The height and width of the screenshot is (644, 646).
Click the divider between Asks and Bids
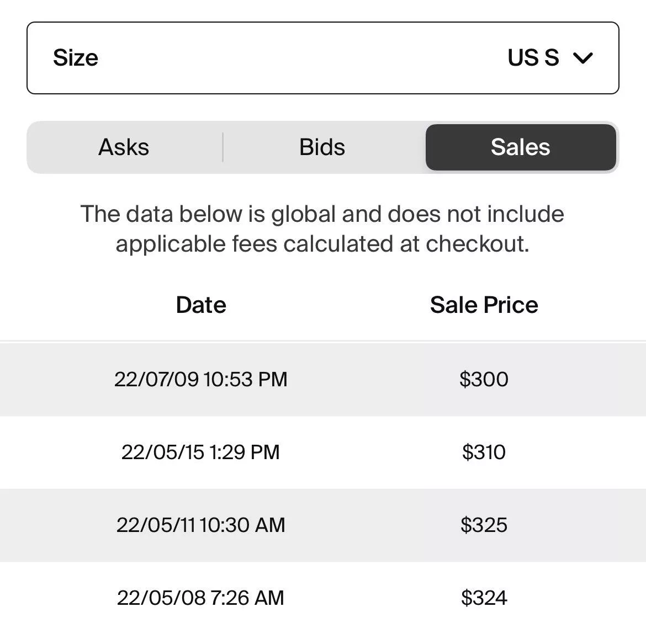pyautogui.click(x=223, y=147)
